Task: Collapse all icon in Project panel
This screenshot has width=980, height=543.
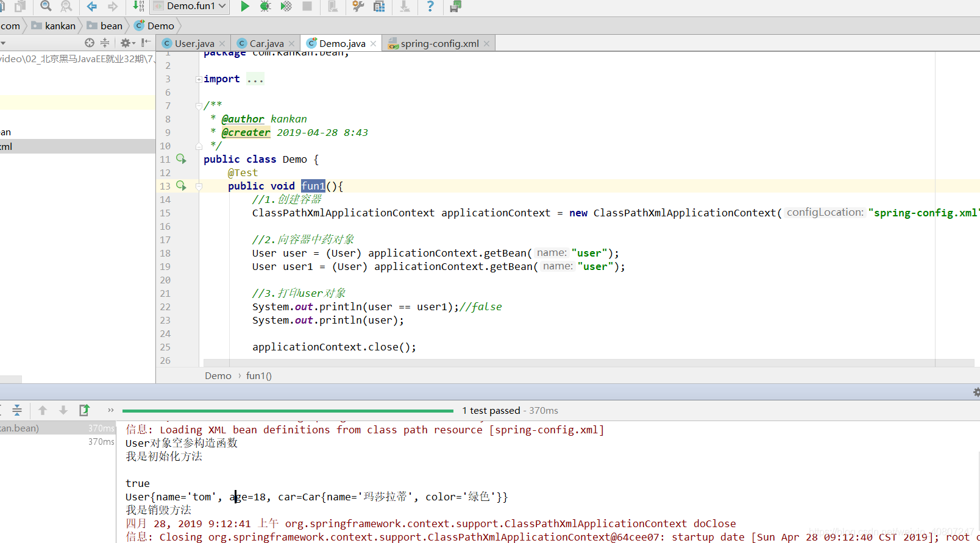Action: click(x=105, y=43)
